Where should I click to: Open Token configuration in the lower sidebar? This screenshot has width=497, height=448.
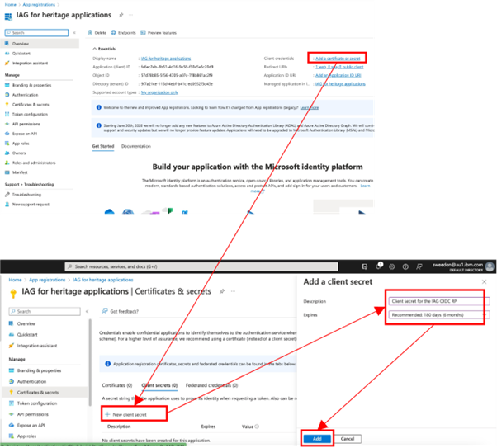(x=33, y=403)
